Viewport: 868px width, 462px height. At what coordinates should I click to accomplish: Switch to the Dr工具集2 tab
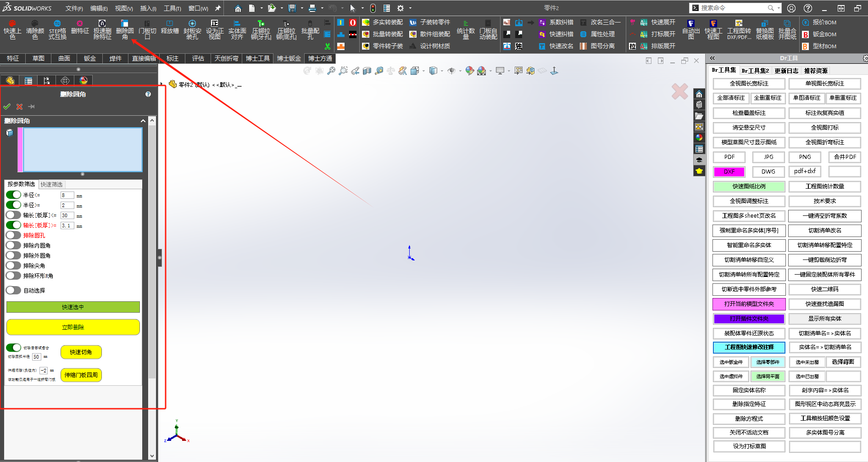point(755,71)
